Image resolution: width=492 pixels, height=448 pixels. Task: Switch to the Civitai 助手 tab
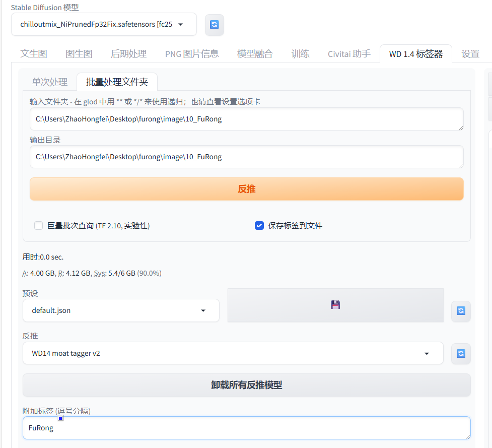pos(349,54)
